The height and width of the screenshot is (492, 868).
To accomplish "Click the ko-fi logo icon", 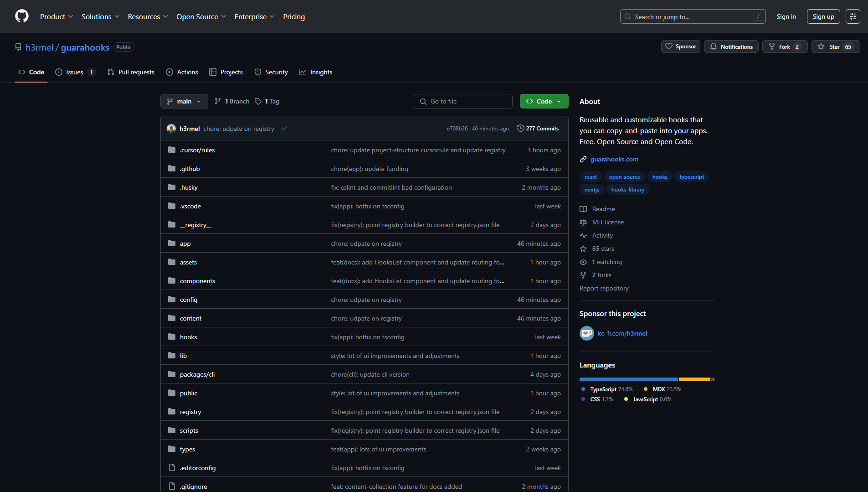I will (x=586, y=333).
